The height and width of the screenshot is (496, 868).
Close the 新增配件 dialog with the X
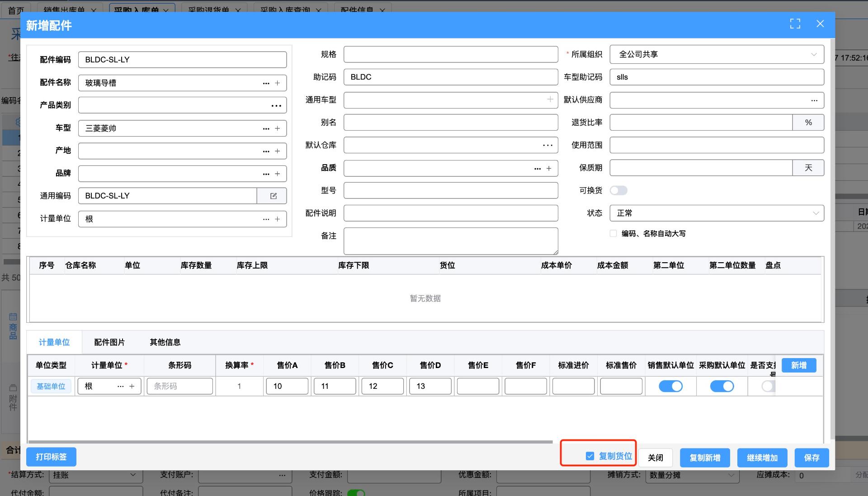pyautogui.click(x=820, y=24)
